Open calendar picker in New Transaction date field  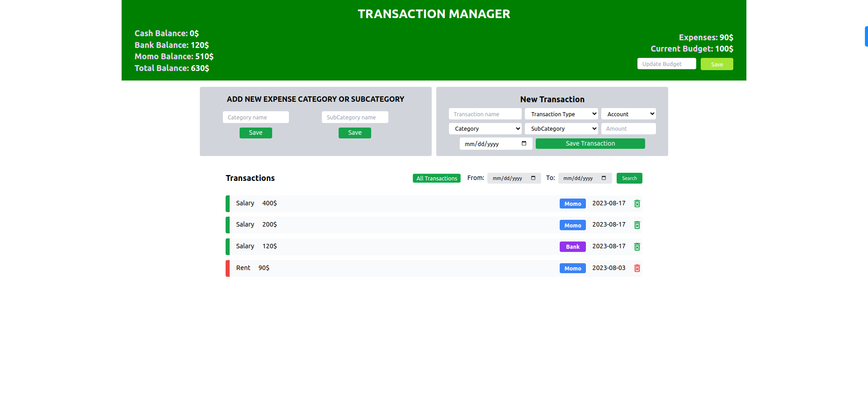tap(524, 143)
